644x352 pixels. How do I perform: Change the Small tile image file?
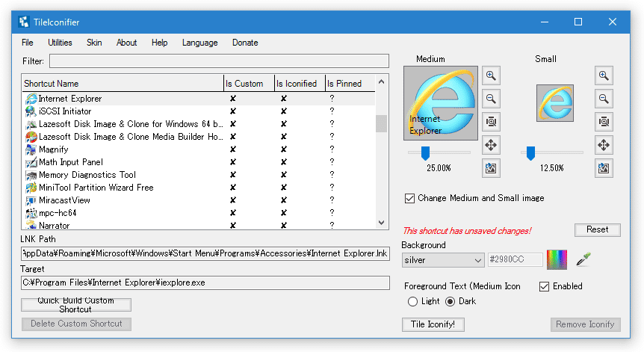click(604, 168)
